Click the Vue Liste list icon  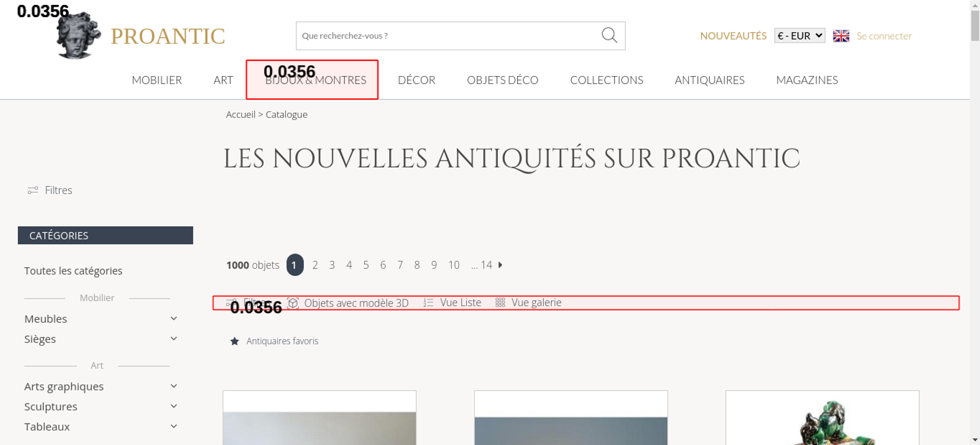coord(428,303)
